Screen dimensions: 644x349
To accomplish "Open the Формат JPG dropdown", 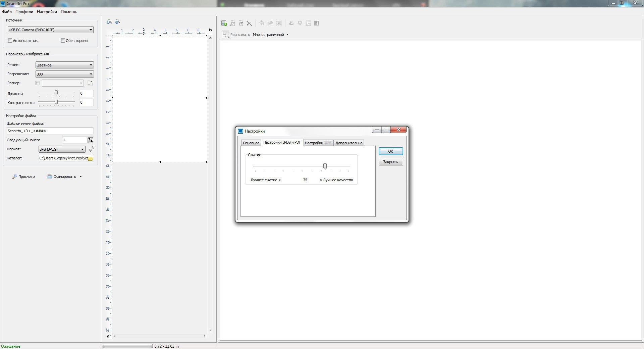I will tap(62, 149).
